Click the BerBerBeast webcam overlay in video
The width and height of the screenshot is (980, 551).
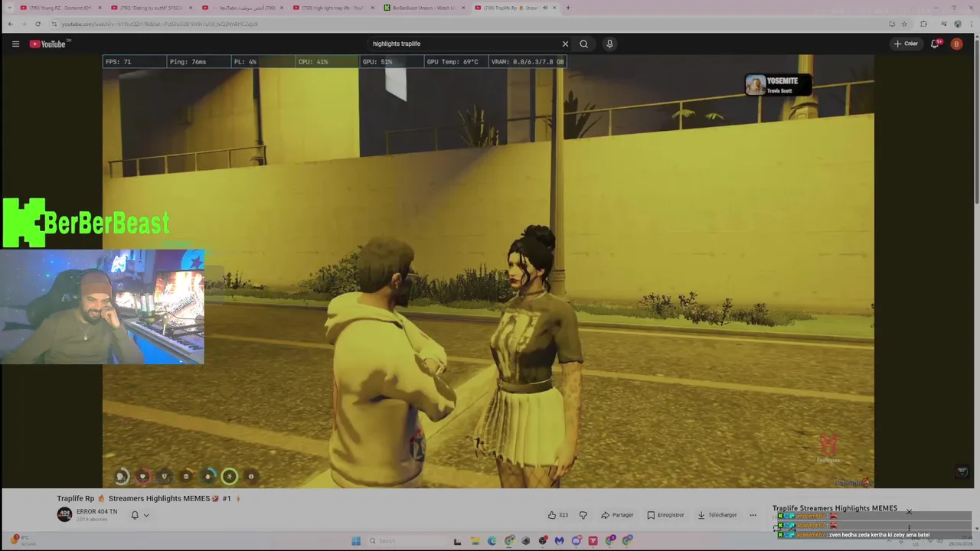tap(103, 306)
